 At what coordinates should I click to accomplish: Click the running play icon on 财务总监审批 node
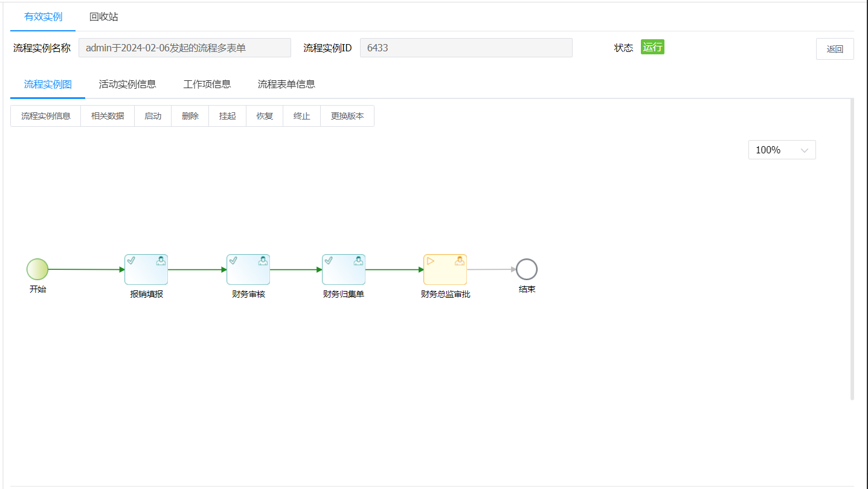430,260
